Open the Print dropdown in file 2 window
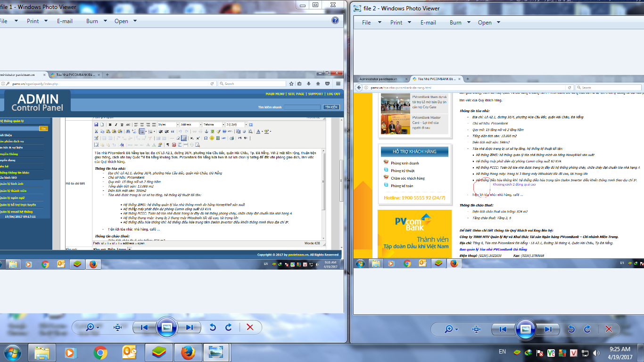This screenshot has width=644, height=362. [400, 22]
